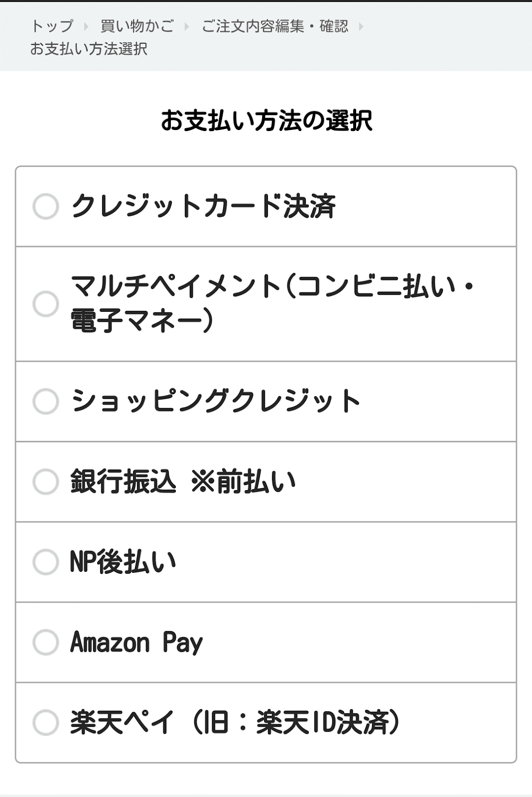This screenshot has width=532, height=797.
Task: Click the breadcrumb arrow after トップ
Action: pos(87,26)
